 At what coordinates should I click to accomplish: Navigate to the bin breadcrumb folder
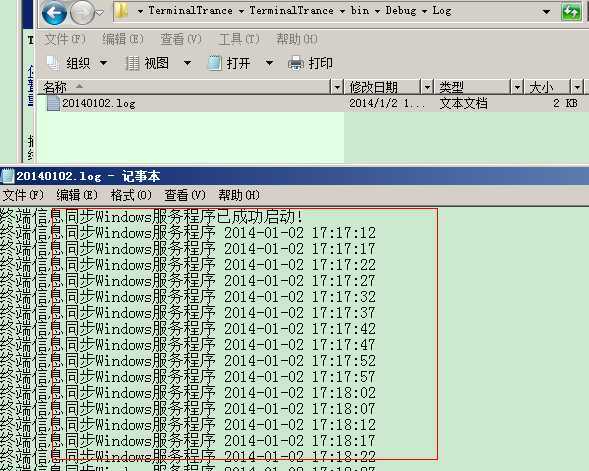click(360, 11)
